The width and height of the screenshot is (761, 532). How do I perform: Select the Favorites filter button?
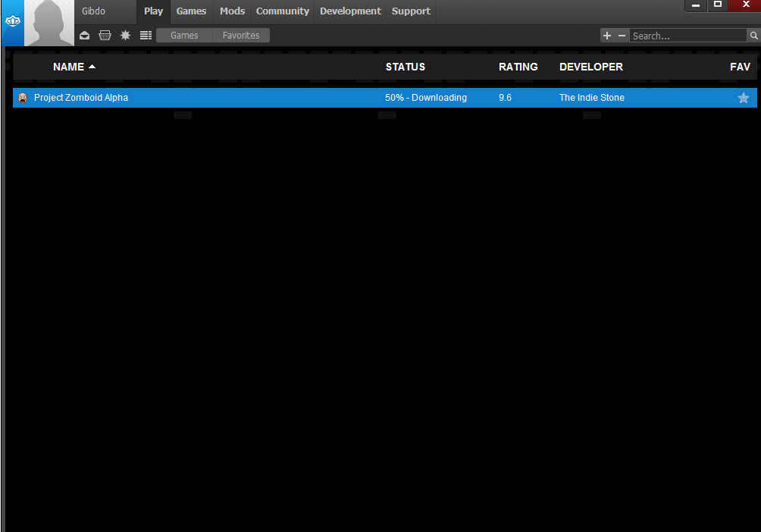(x=241, y=36)
